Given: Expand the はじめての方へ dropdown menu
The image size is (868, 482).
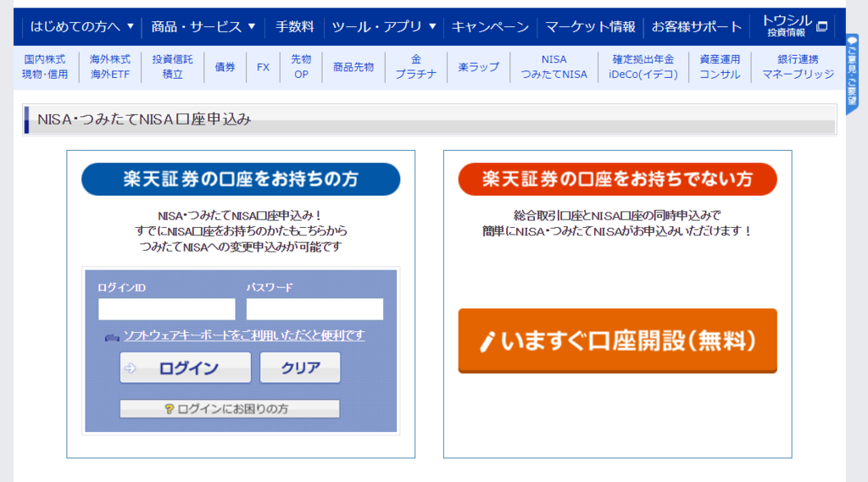Looking at the screenshot, I should point(82,26).
